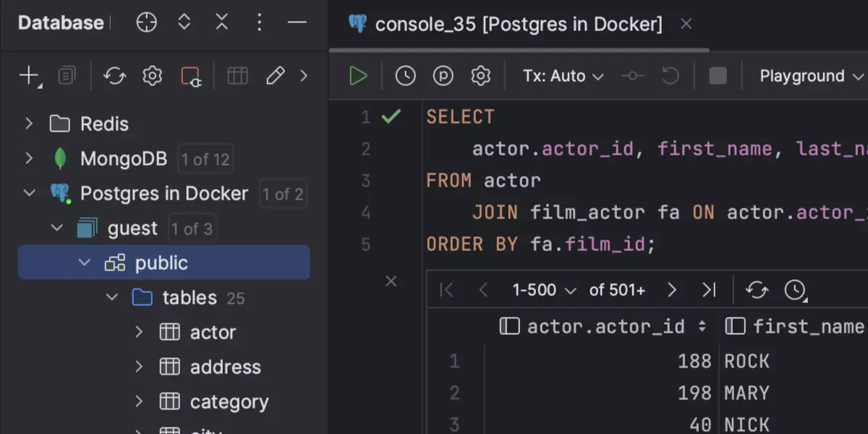Run the query with the green Execute button
The height and width of the screenshot is (434, 868).
click(358, 76)
